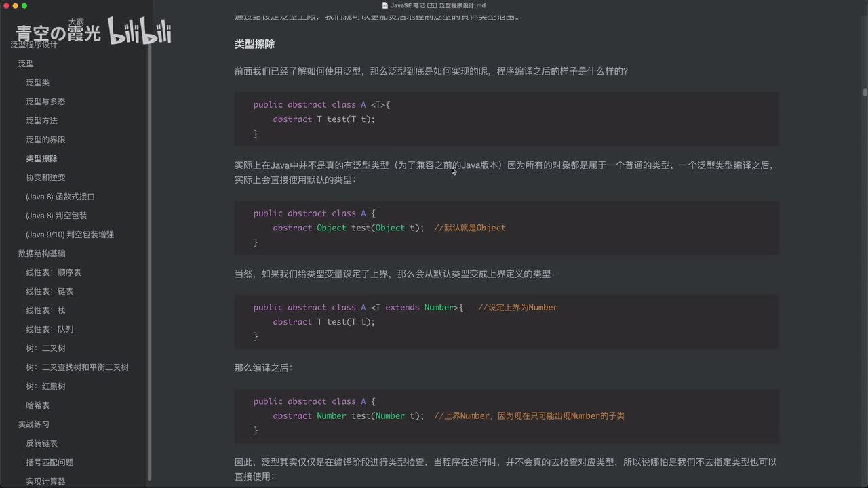The width and height of the screenshot is (868, 488).
Task: Select 哈希表 in the outline
Action: [38, 405]
